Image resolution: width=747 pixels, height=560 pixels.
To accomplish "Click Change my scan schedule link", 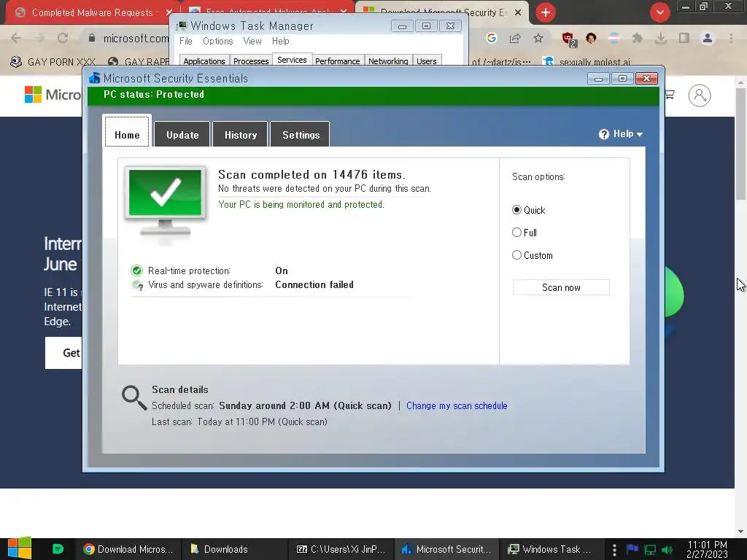I will (457, 405).
